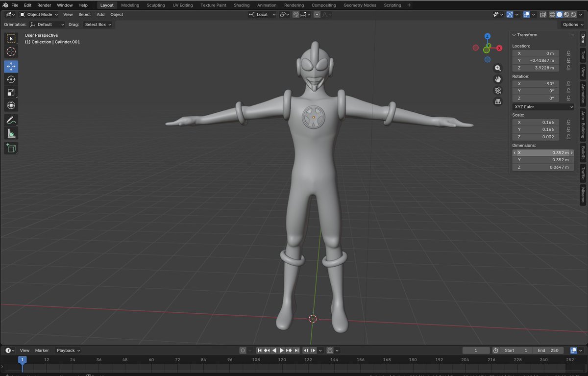Viewport: 588px width, 376px height.
Task: Toggle lock on Location Y
Action: pyautogui.click(x=568, y=61)
